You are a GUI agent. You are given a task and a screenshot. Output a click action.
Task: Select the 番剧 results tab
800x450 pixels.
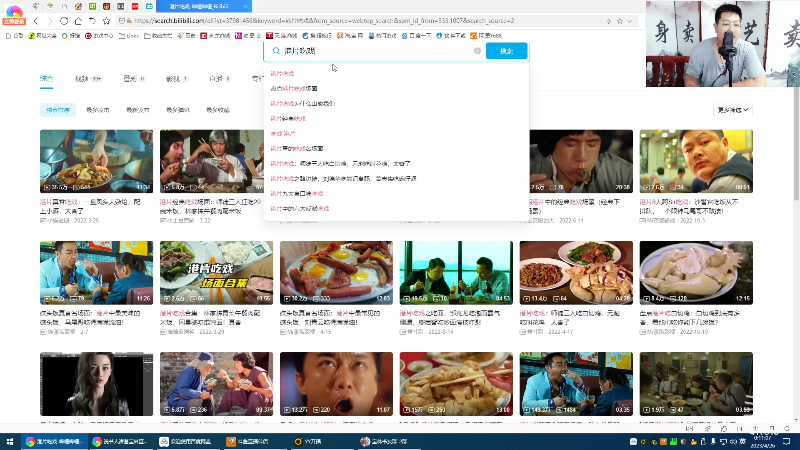click(x=134, y=79)
